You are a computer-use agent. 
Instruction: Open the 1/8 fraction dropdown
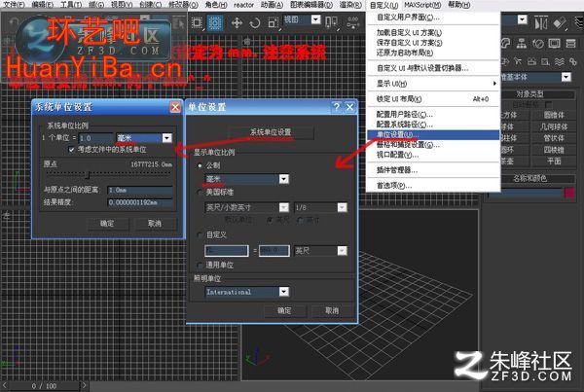coord(320,207)
